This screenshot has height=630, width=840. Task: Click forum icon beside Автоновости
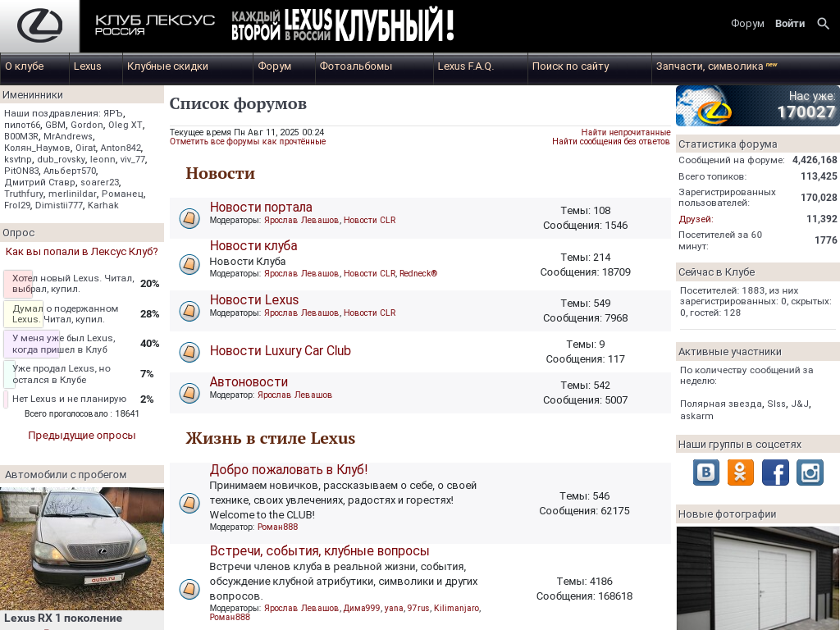pyautogui.click(x=189, y=394)
